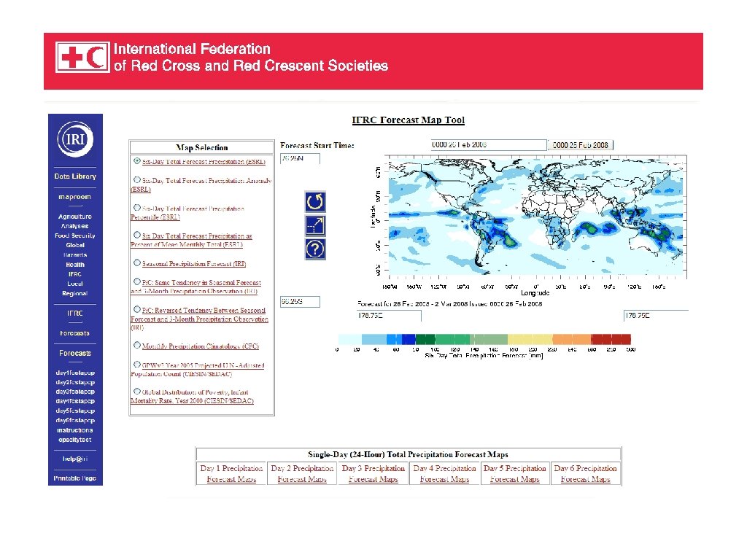The image size is (747, 560).
Task: Click the Red Cross Red Crescent emblem
Action: click(82, 57)
